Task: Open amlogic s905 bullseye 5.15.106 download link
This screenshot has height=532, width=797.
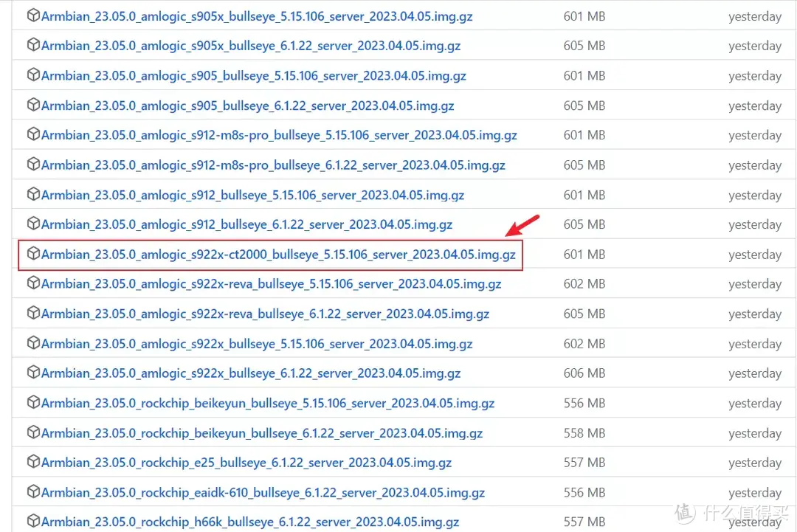Action: (x=254, y=76)
